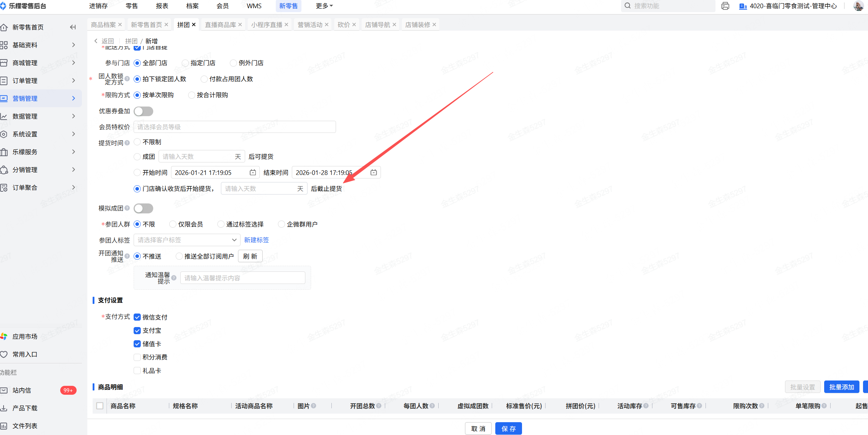Viewport: 868px width, 435px height.
Task: Close the 拼团 tab
Action: (x=194, y=25)
